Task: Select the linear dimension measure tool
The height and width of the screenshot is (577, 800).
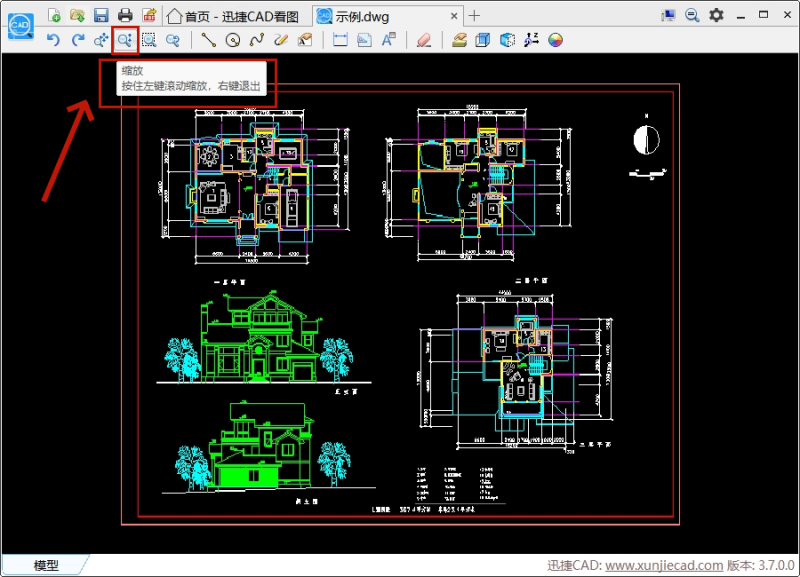Action: (x=340, y=40)
